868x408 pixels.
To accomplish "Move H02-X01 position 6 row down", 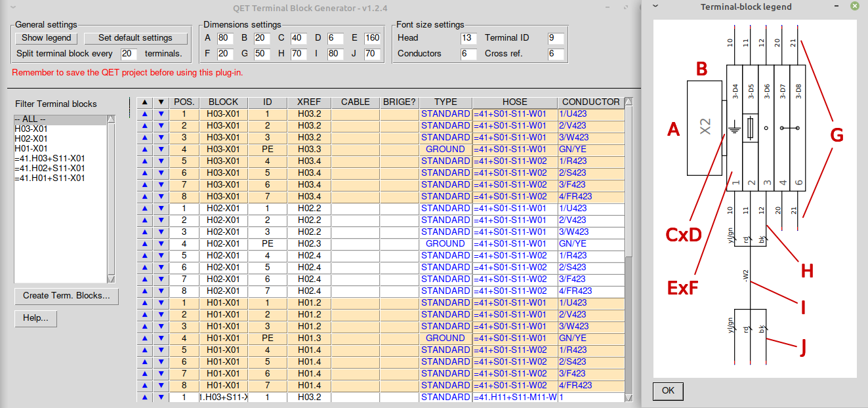I will [x=161, y=268].
